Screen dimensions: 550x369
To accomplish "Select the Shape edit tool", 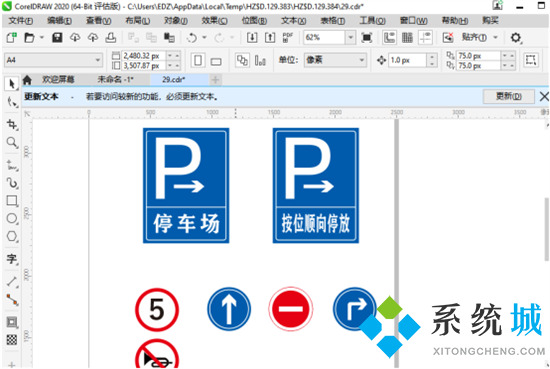I will click(12, 102).
